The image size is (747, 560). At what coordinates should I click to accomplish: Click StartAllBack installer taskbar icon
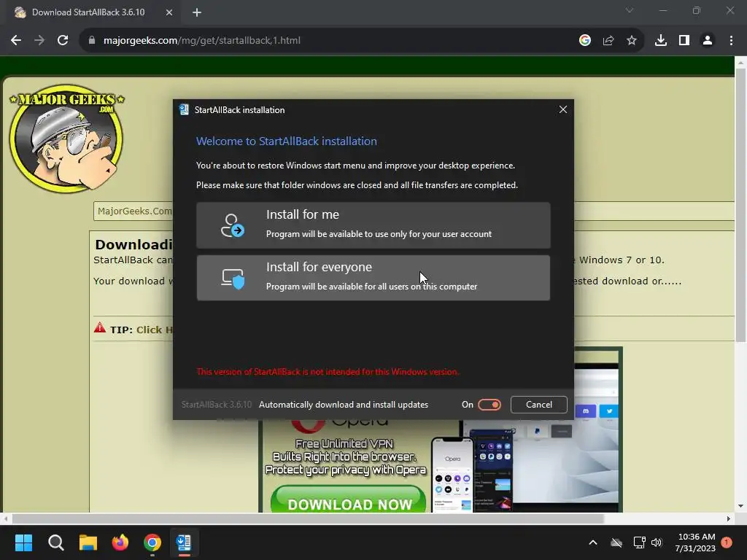point(184,542)
